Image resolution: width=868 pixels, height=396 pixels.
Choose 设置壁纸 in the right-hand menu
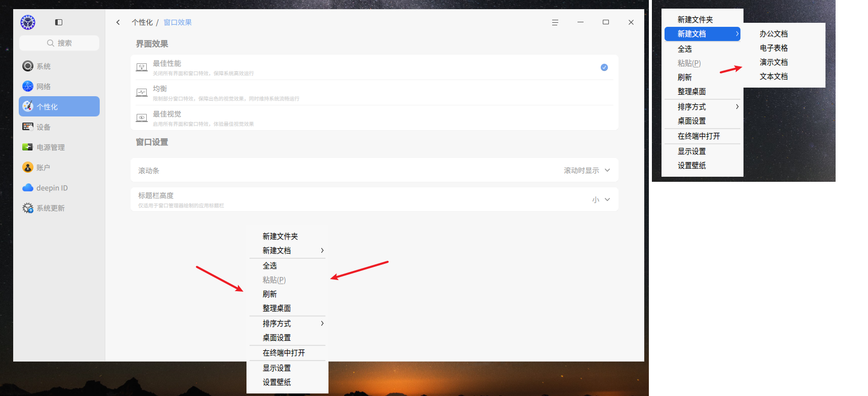pos(702,166)
